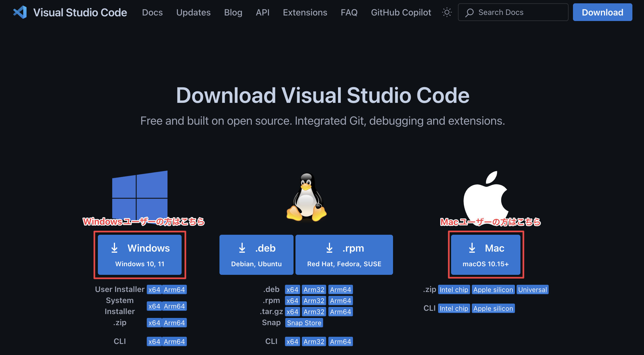Download the Universal Mac zip
This screenshot has height=355, width=644.
[x=533, y=289]
